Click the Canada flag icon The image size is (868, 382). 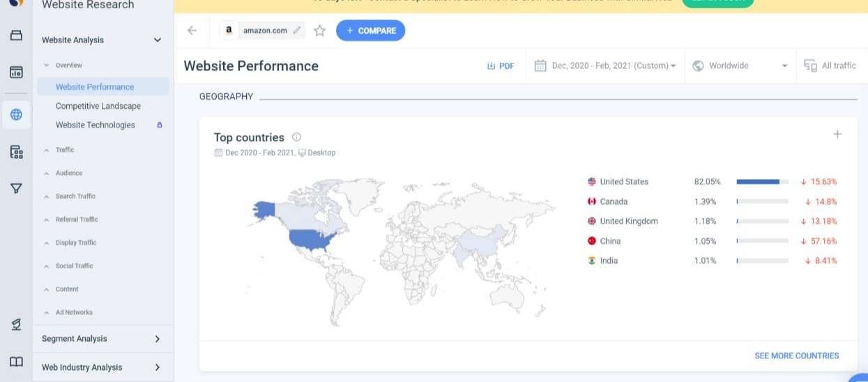click(592, 201)
